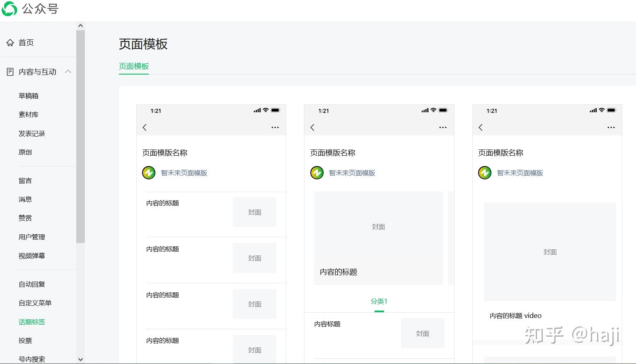
Task: Click 智未来页面模版 link in first template
Action: [184, 173]
